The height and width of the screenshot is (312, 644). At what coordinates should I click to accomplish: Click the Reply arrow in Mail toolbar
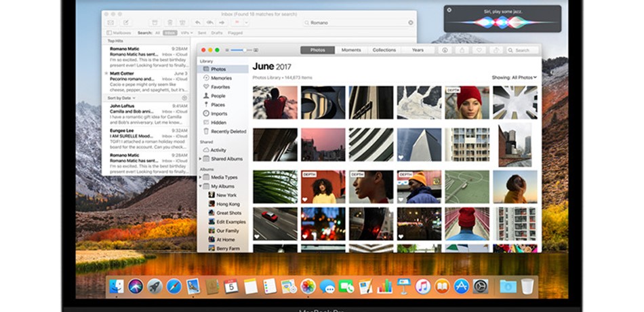click(198, 22)
